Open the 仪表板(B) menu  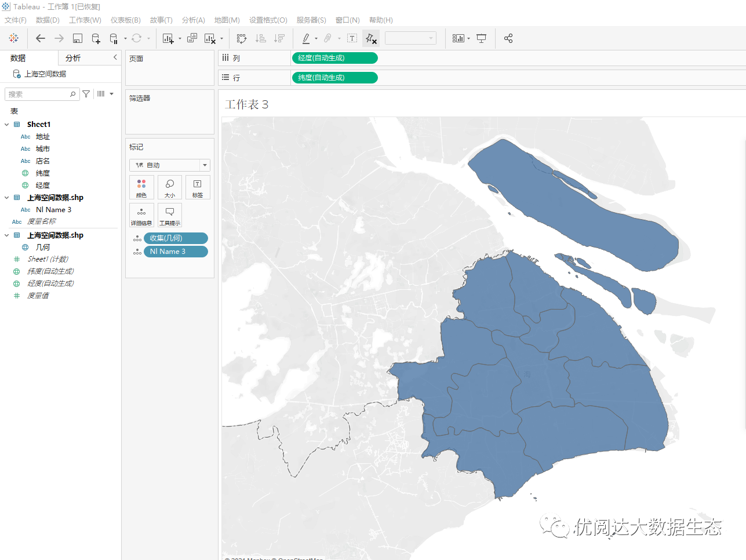click(x=126, y=20)
